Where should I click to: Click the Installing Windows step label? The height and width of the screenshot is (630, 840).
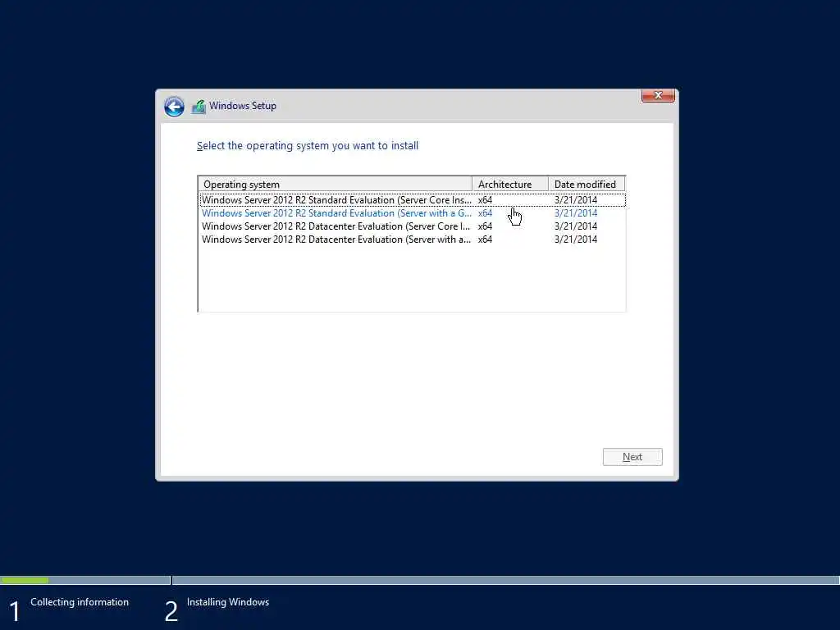pyautogui.click(x=228, y=602)
